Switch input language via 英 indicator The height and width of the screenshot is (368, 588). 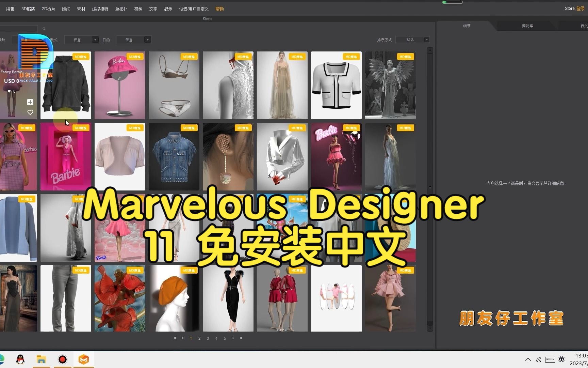(x=561, y=359)
